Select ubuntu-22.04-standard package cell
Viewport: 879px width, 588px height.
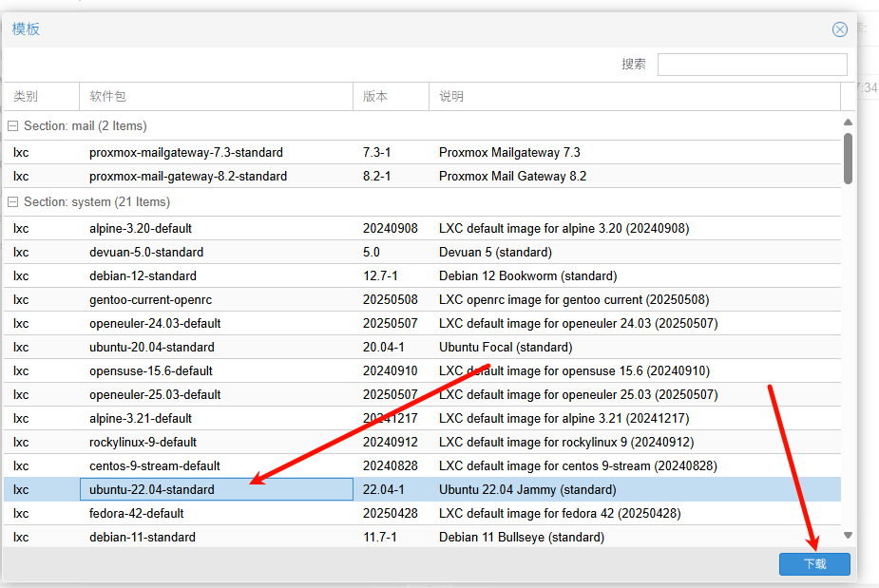click(x=217, y=489)
